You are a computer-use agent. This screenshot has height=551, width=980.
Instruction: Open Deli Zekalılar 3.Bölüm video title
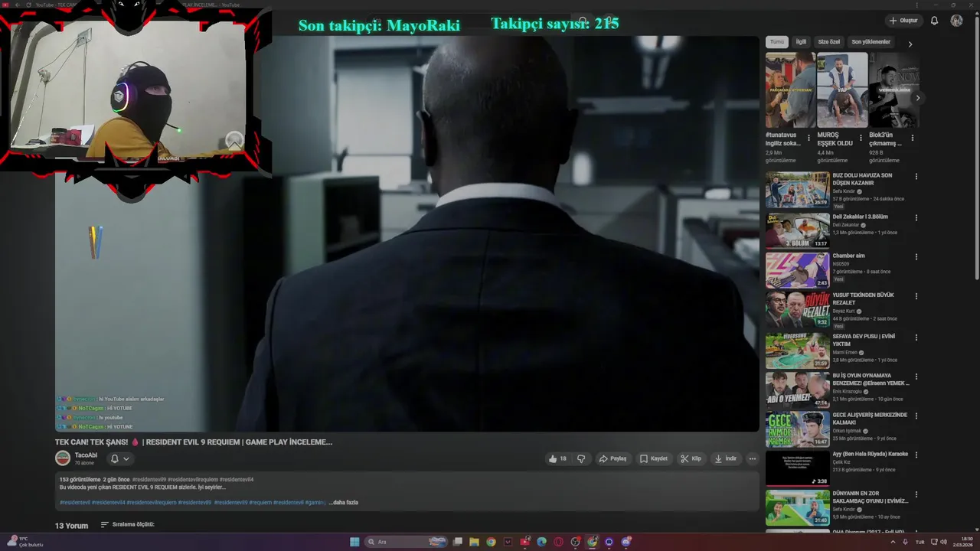(x=860, y=217)
